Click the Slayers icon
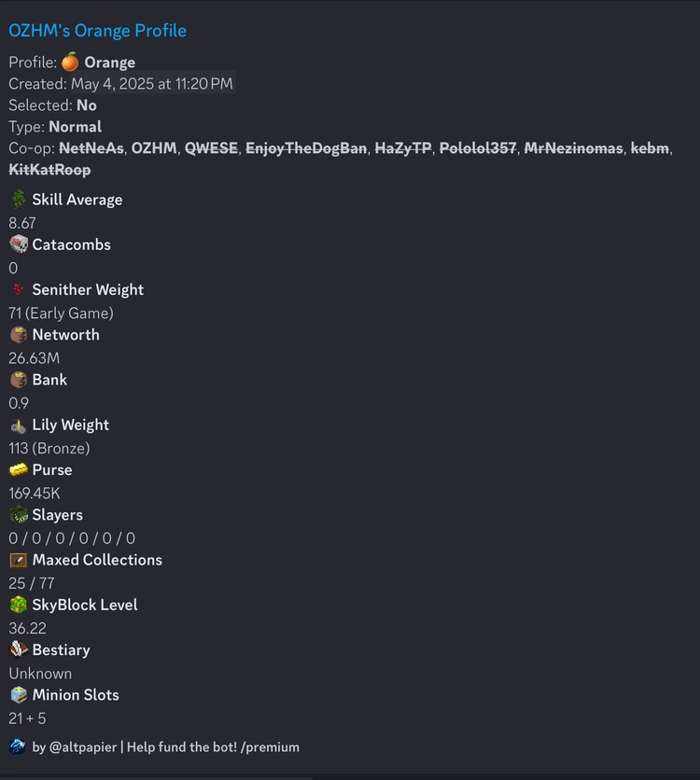Image resolution: width=700 pixels, height=780 pixels. pyautogui.click(x=19, y=515)
